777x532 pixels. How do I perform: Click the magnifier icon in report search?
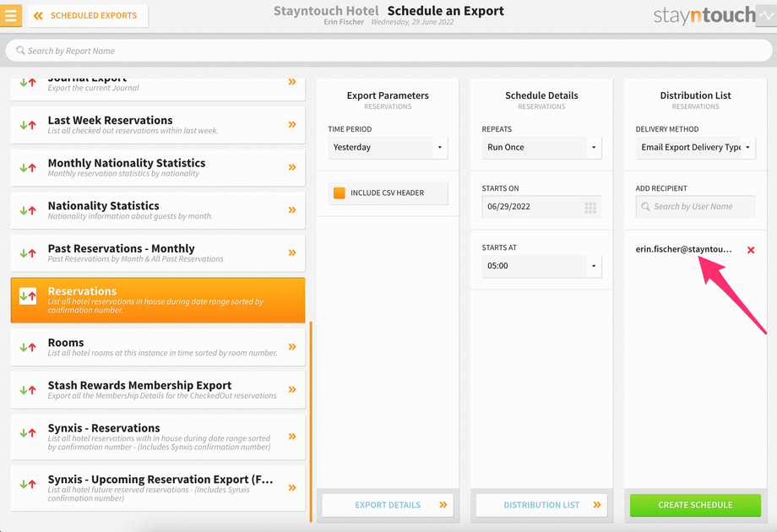pyautogui.click(x=20, y=51)
